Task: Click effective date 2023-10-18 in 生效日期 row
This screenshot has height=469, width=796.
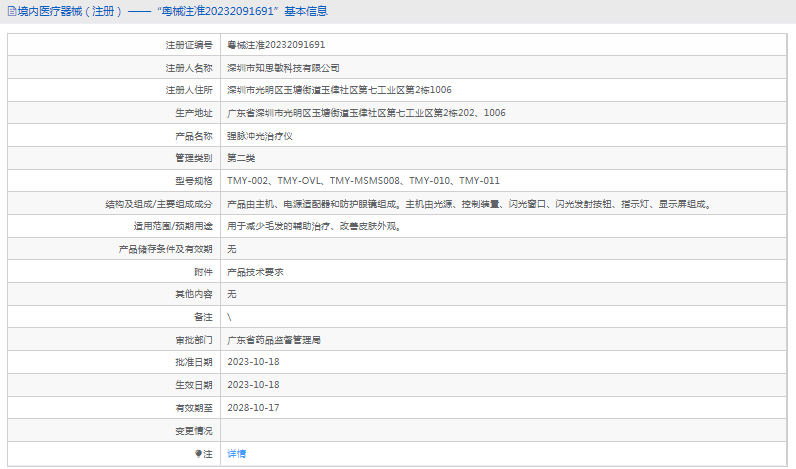Action: point(253,385)
